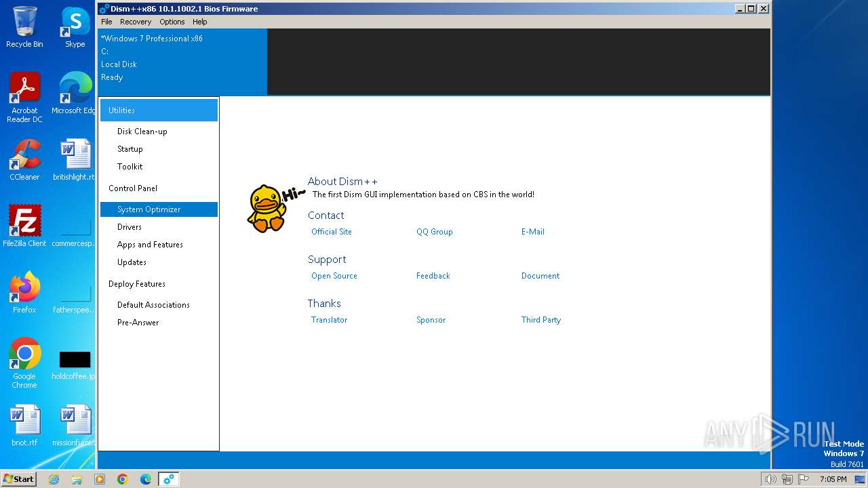Open Chrome from the taskbar
The image size is (868, 488).
pyautogui.click(x=123, y=479)
